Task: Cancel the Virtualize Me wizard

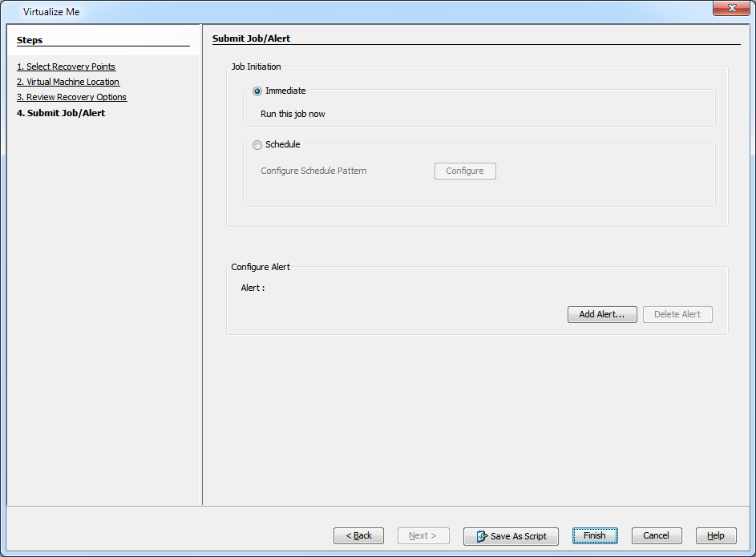Action: coord(656,536)
